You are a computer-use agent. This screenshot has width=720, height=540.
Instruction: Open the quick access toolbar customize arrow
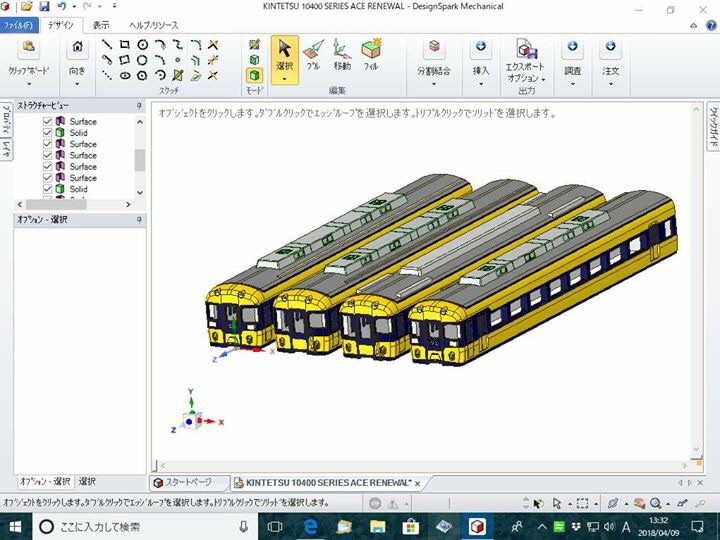(114, 6)
